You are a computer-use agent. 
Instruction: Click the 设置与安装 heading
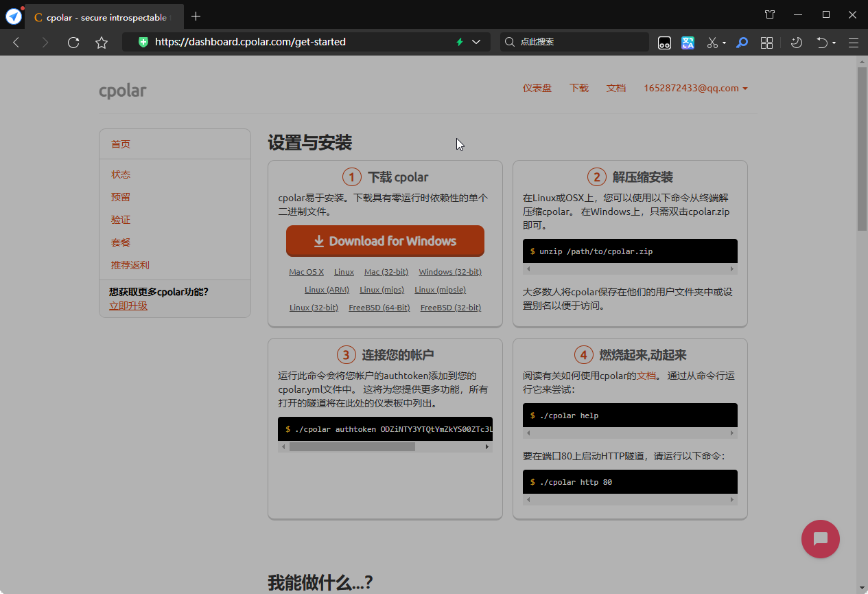click(x=309, y=143)
